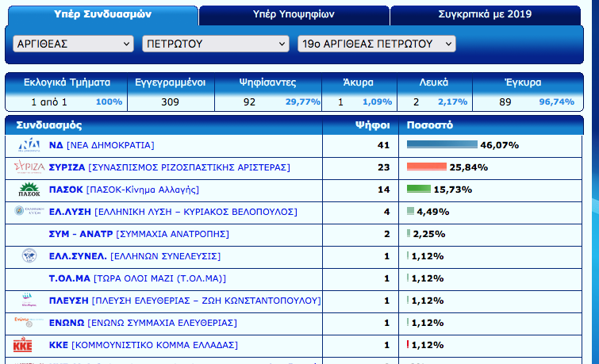Viewport: 599px width, 364px height.
Task: Select the Υπέρ Συνδυασμών tab
Action: point(103,14)
